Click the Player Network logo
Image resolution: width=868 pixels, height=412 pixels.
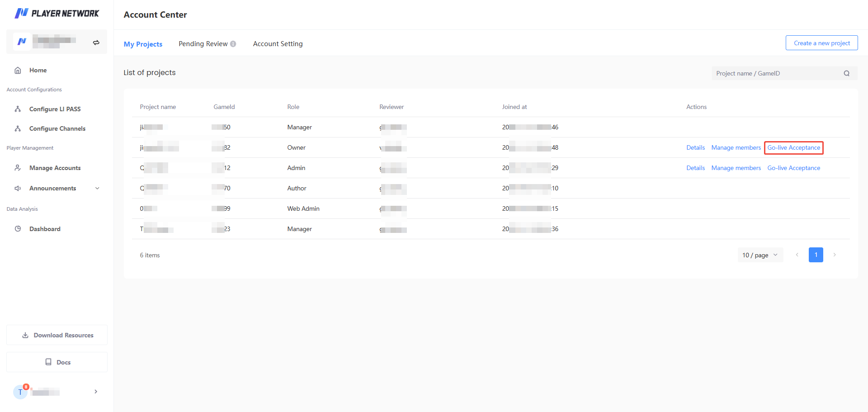pyautogui.click(x=57, y=14)
